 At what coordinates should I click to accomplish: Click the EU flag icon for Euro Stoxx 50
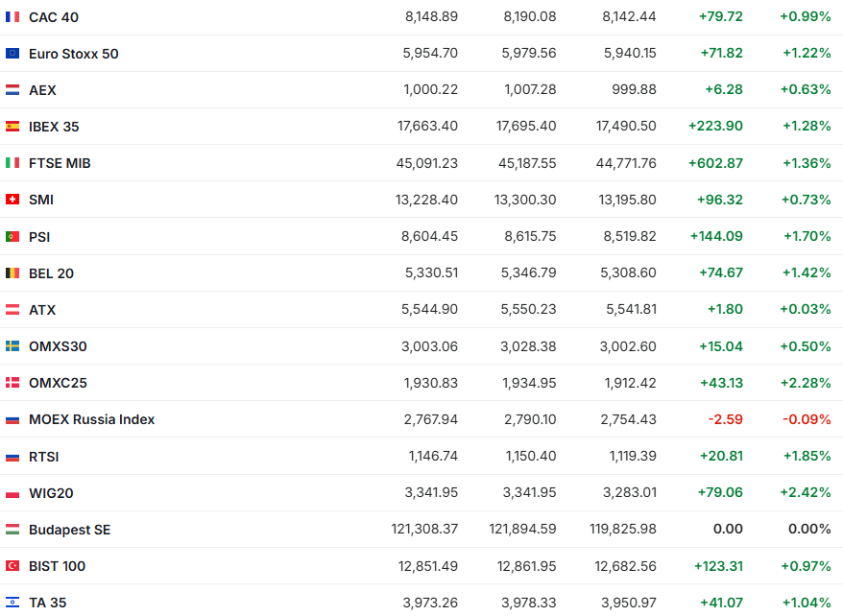point(12,54)
